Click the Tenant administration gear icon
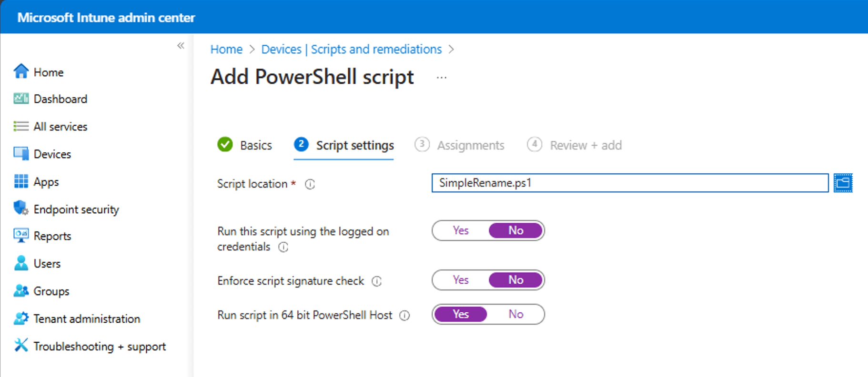Screen dimensions: 868x377 21,318
